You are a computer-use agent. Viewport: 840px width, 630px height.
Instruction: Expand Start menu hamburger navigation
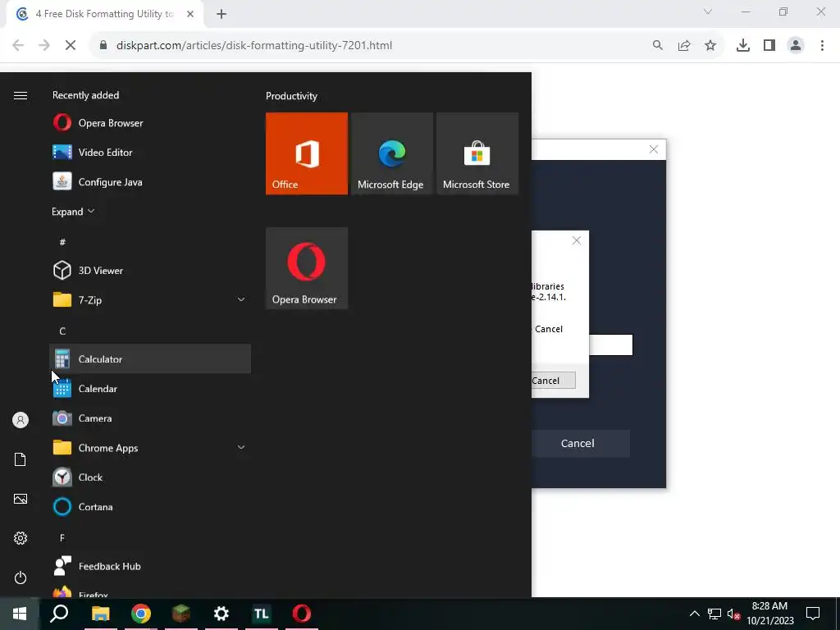pos(21,95)
